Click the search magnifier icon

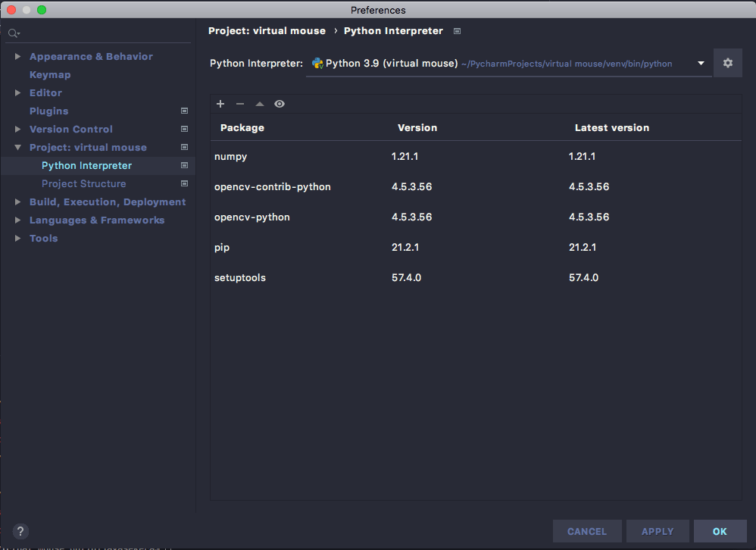(14, 33)
